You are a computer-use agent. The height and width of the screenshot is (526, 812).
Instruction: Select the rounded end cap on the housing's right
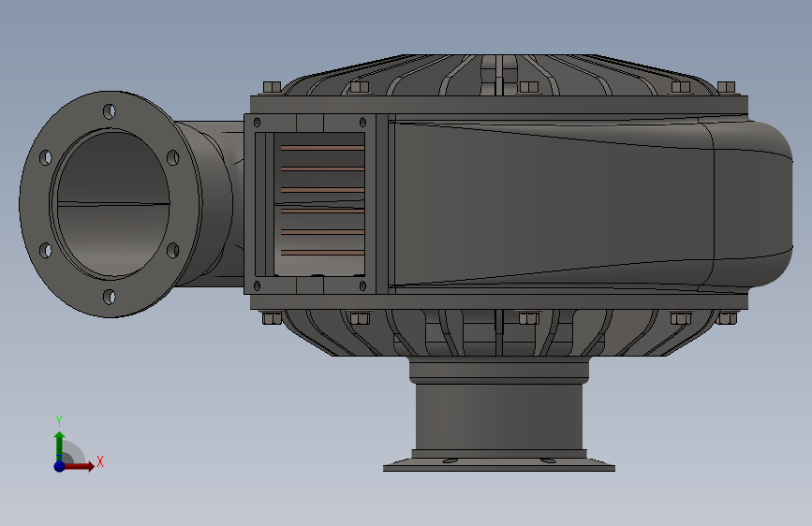click(x=752, y=204)
